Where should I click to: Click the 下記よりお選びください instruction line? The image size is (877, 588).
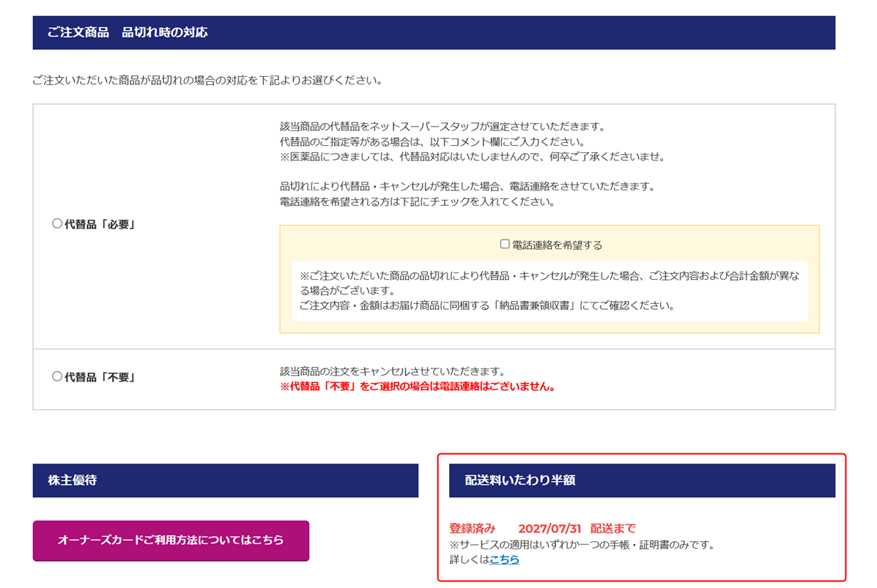(x=207, y=80)
